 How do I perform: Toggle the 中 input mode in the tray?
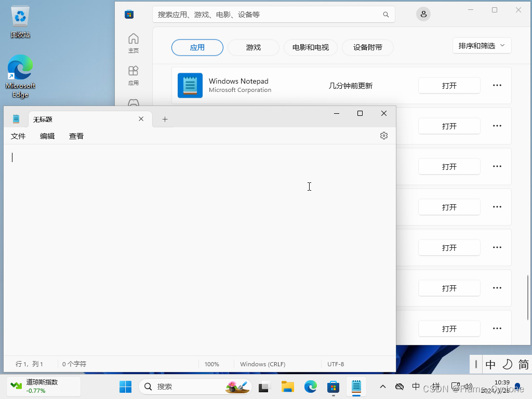tap(416, 387)
